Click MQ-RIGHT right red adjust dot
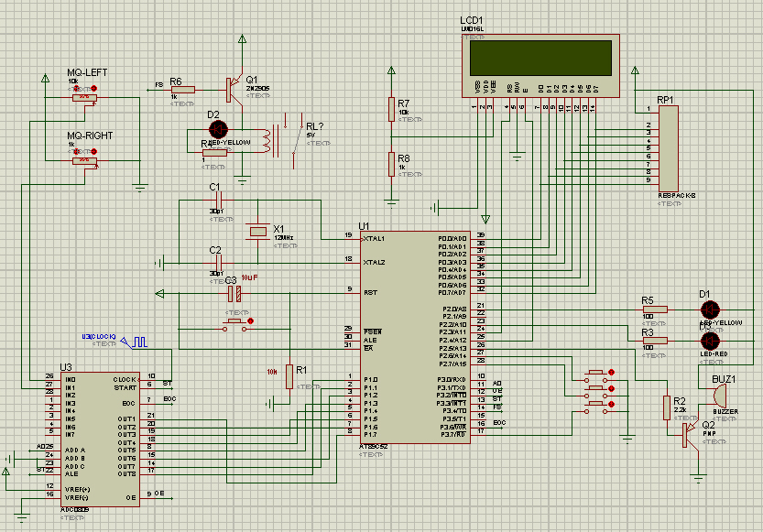The height and width of the screenshot is (532, 763). [94, 151]
